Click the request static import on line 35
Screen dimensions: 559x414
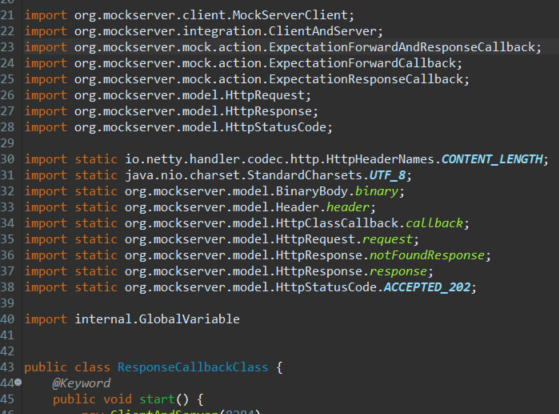point(388,240)
